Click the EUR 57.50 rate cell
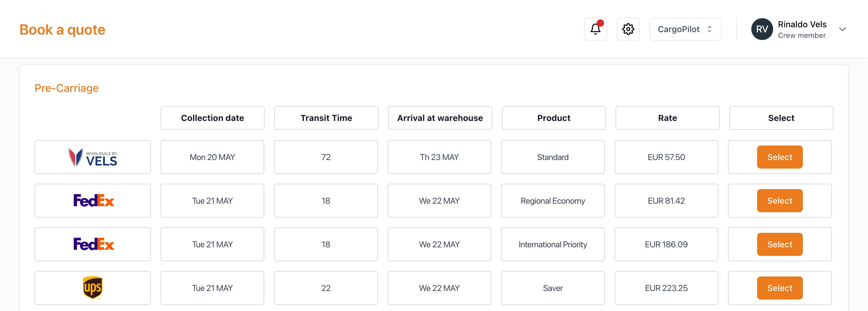Viewport: 868px width, 311px height. tap(666, 157)
